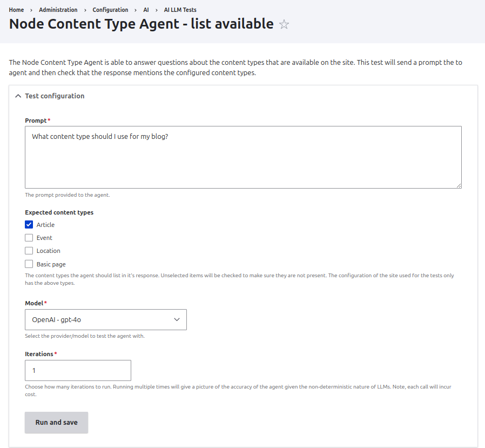The width and height of the screenshot is (485, 448).
Task: Click the favorite star icon beside title
Action: click(284, 24)
